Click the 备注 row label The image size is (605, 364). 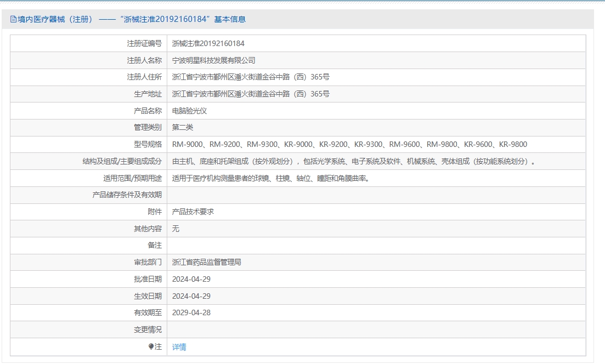[155, 245]
